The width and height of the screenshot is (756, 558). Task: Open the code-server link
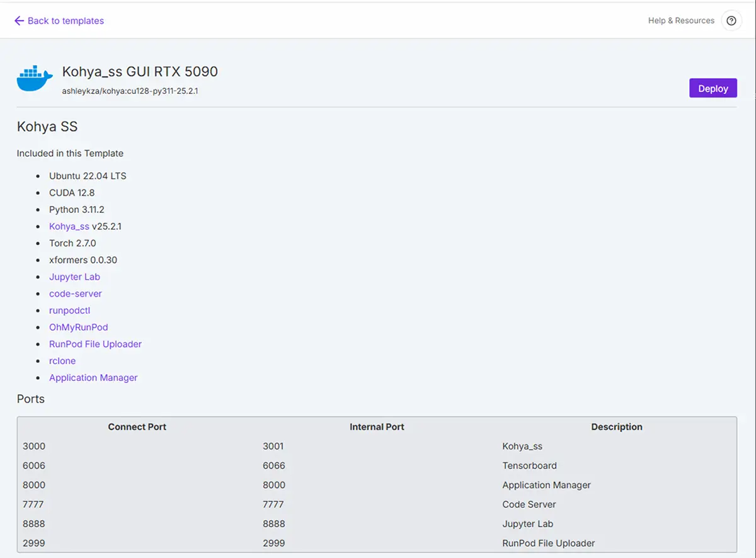76,293
